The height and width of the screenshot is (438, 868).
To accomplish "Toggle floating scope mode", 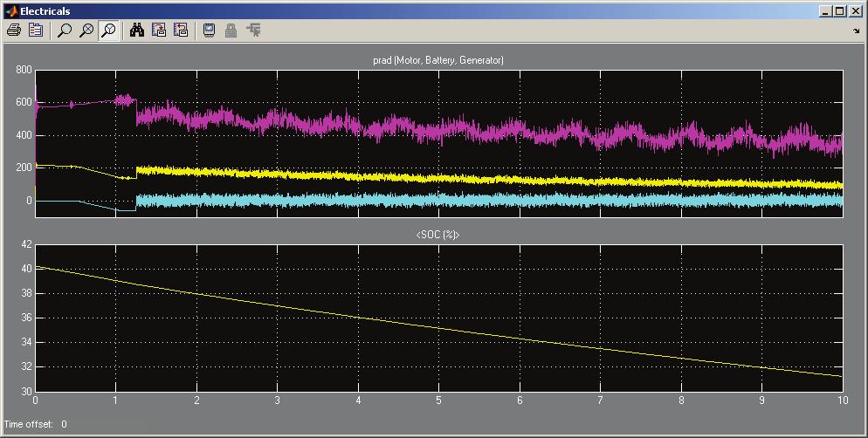I will point(209,31).
